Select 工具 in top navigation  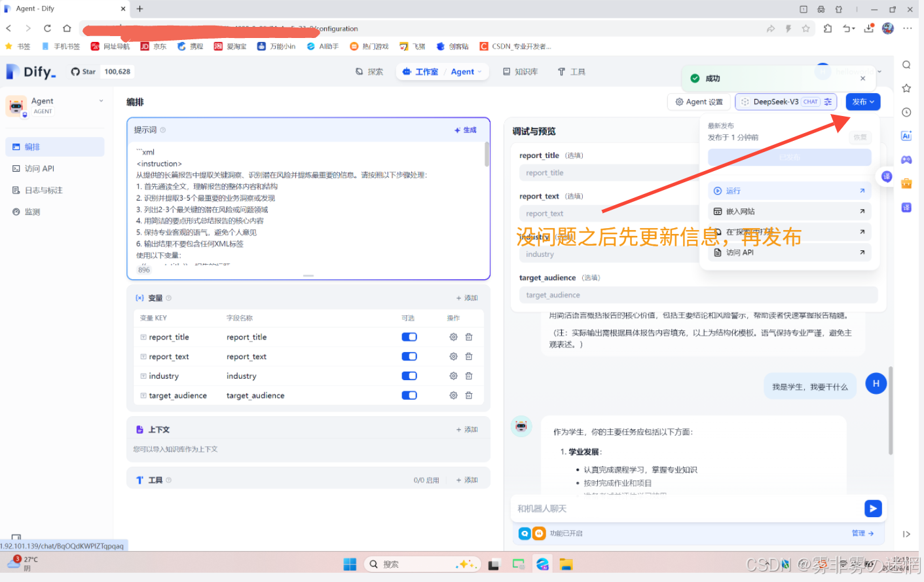[x=572, y=71]
